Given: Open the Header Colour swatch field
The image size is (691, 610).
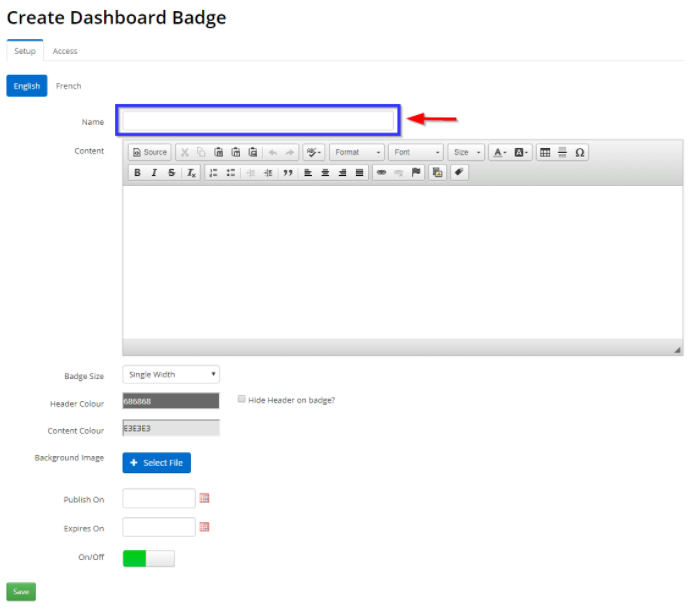Looking at the screenshot, I should (171, 401).
